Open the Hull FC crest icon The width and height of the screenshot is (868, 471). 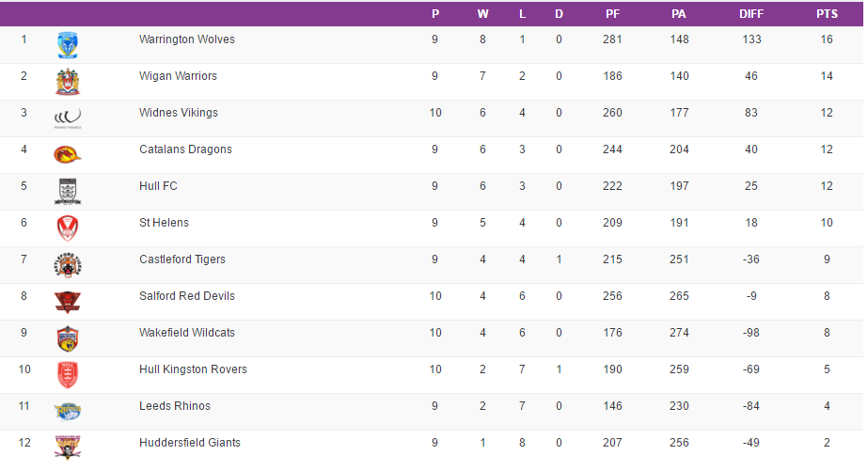(68, 191)
